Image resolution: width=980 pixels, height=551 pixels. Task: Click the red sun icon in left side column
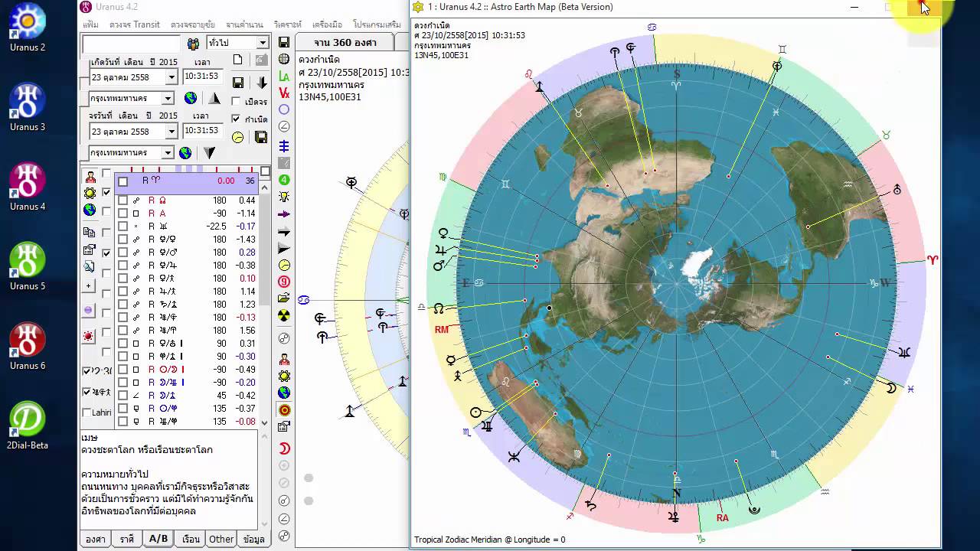tap(89, 336)
